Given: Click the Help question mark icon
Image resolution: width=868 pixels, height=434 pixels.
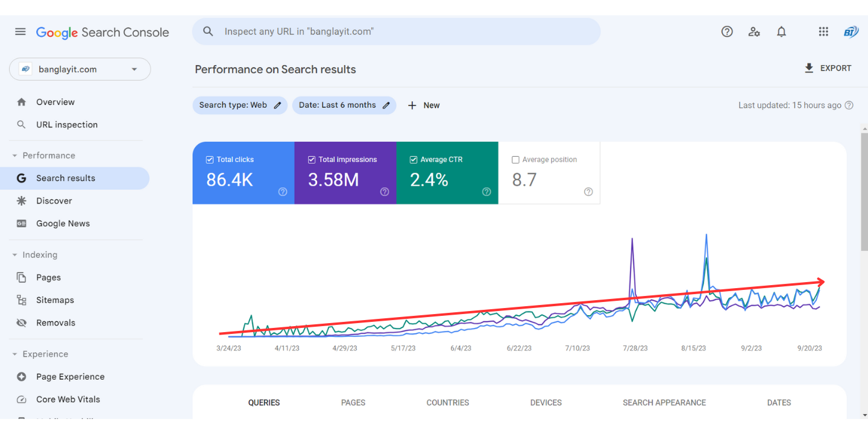Looking at the screenshot, I should 727,32.
